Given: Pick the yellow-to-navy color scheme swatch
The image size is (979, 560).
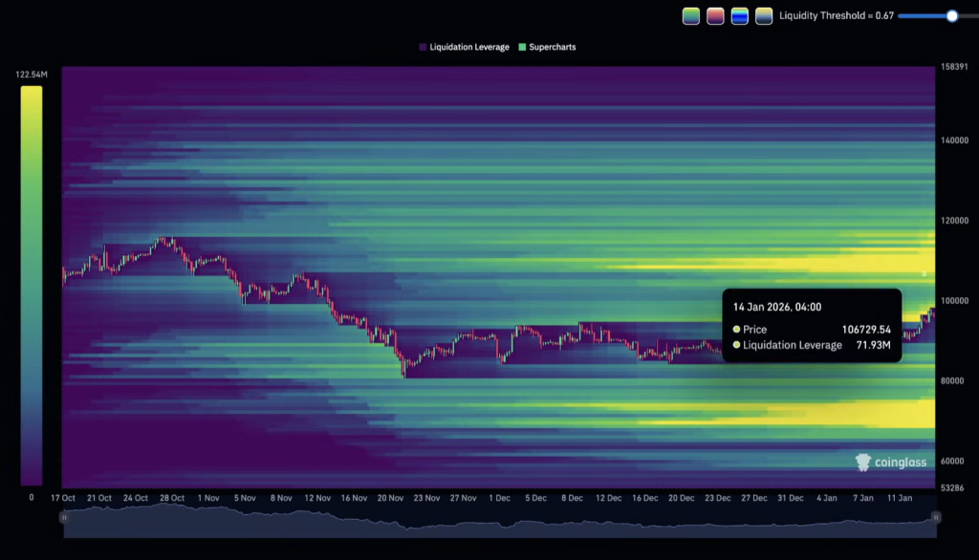Looking at the screenshot, I should tap(764, 15).
